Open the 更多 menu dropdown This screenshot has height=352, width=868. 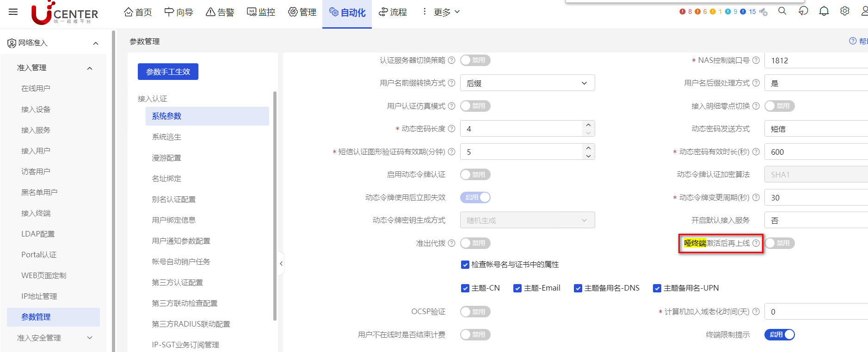[x=446, y=12]
